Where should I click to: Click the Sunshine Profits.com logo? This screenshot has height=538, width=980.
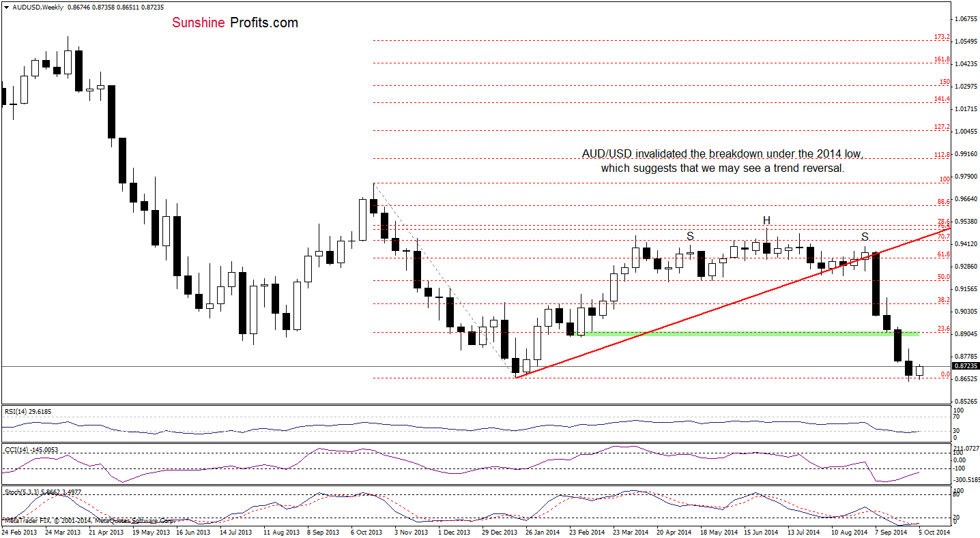pos(235,23)
